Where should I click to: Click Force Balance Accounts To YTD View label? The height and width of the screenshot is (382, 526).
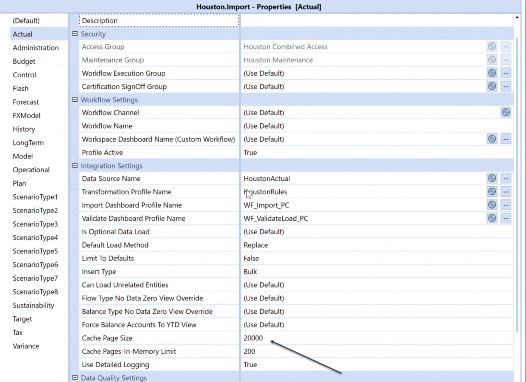[139, 325]
